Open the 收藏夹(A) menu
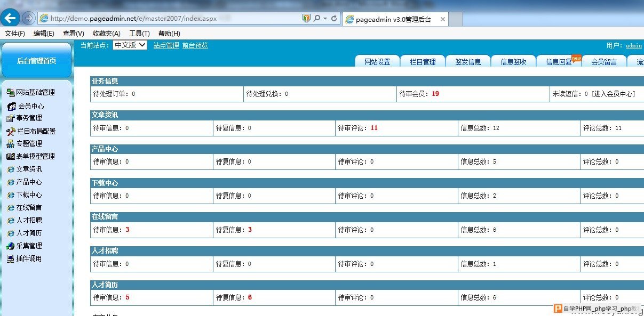644x316 pixels. [x=107, y=34]
